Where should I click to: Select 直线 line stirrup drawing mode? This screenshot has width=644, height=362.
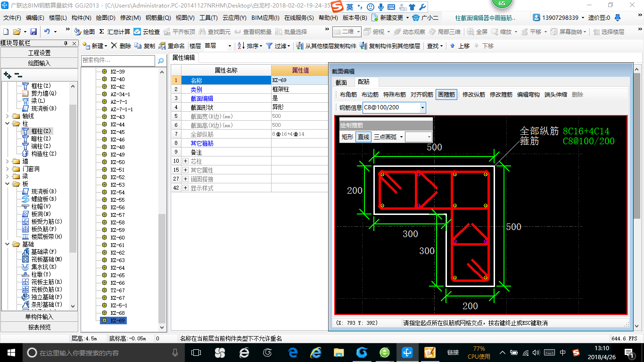(x=363, y=137)
